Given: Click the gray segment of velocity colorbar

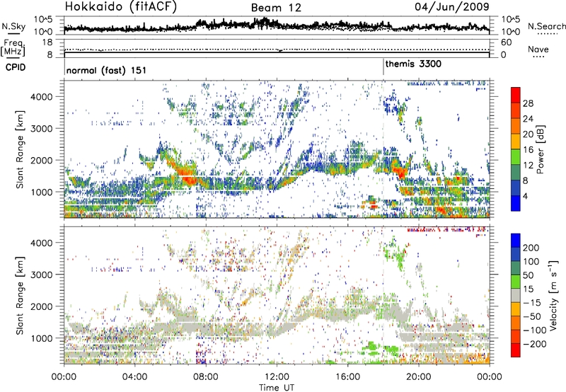Looking at the screenshot, I should click(516, 296).
